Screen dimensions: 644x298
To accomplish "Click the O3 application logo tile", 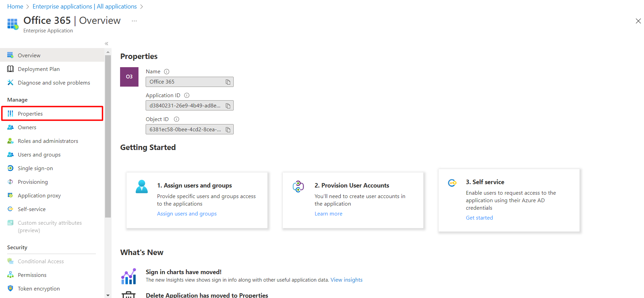I will (x=129, y=77).
